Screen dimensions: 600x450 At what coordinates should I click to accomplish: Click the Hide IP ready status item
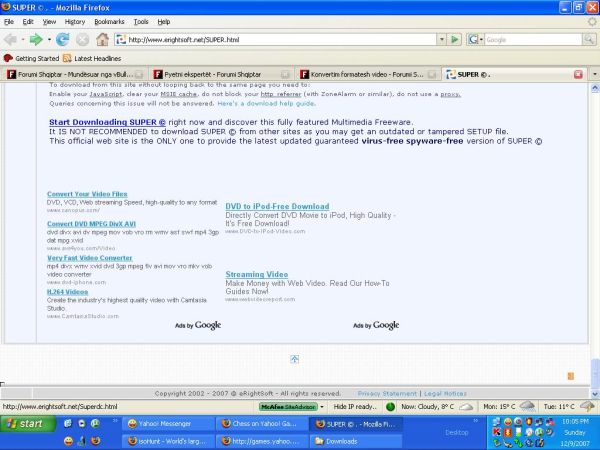tap(355, 406)
